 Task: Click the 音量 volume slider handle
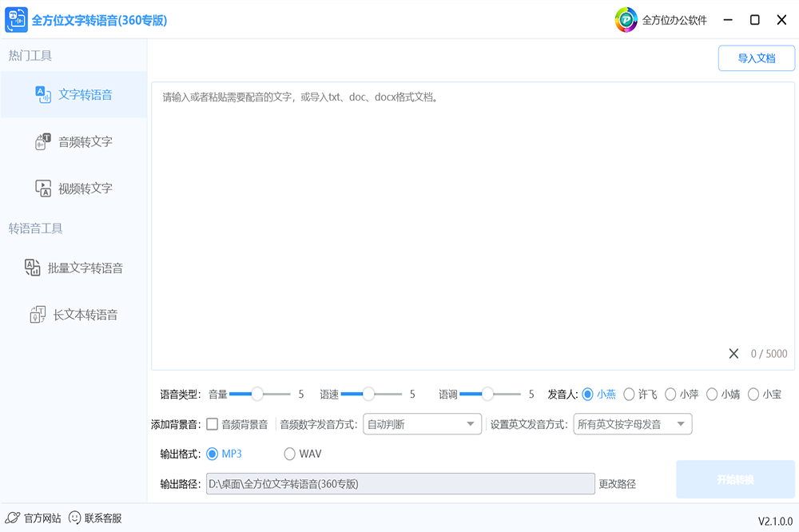pyautogui.click(x=257, y=394)
